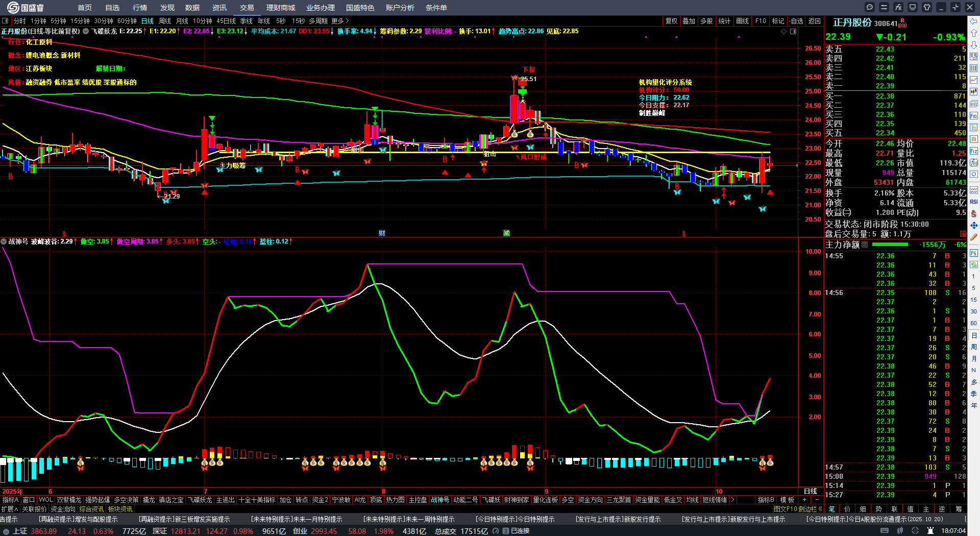980x536 pixels.
Task: Toggle the 侧边栏 sidebar collapse button
Action: click(x=810, y=509)
